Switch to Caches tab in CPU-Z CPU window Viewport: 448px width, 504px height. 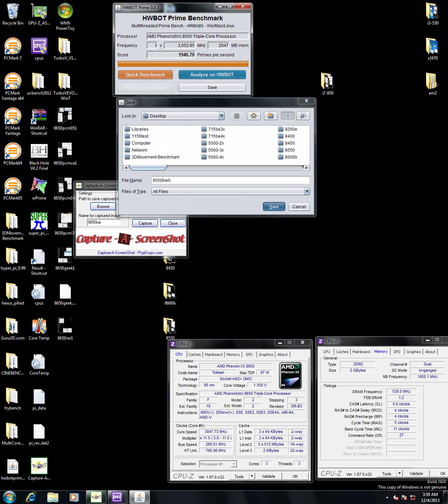(195, 355)
